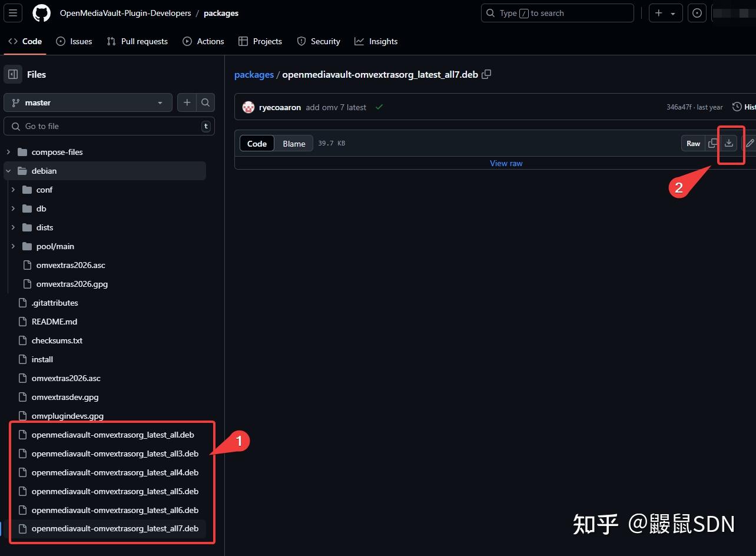The image size is (756, 556).
Task: Open the commit status green checkmark
Action: (x=379, y=107)
